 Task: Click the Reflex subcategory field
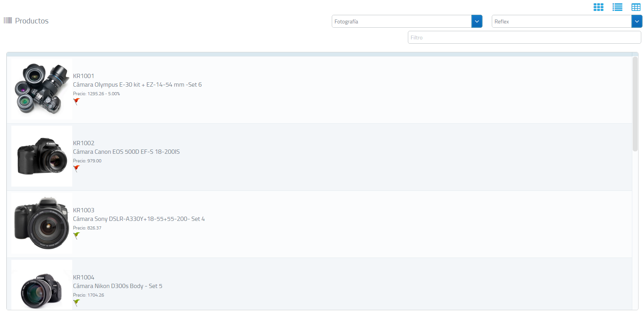pyautogui.click(x=562, y=21)
